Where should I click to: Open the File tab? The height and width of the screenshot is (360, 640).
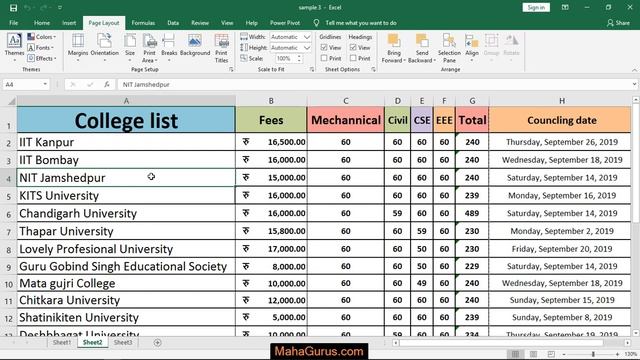point(13,23)
